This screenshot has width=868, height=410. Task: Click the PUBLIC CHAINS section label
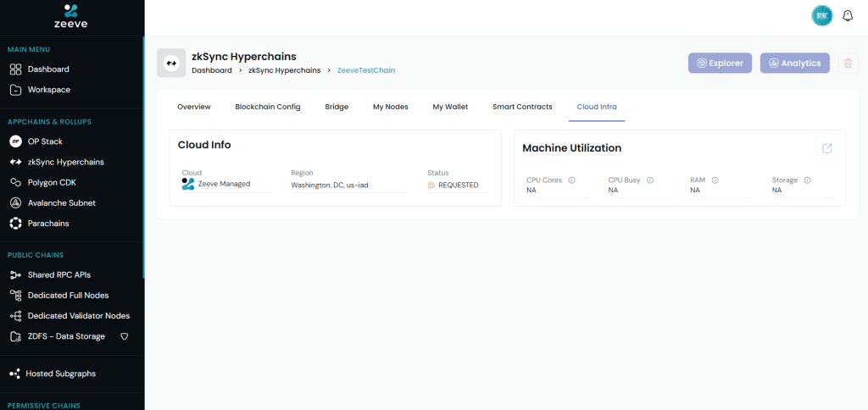(36, 255)
